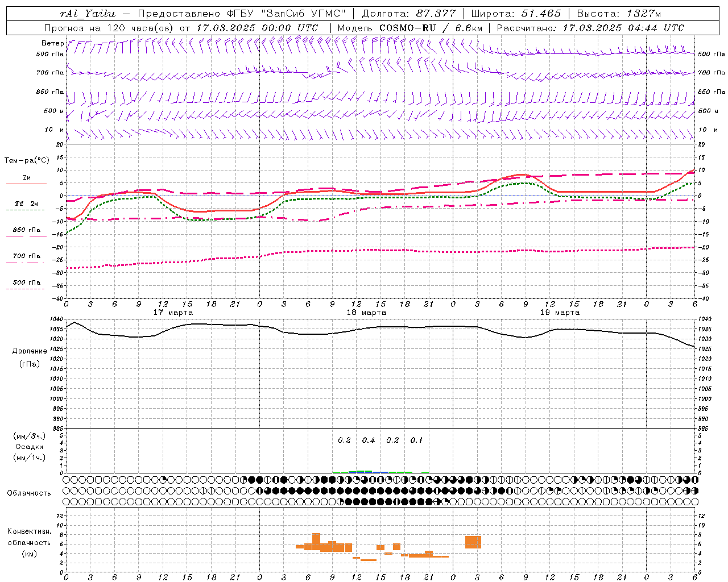
Task: Click the 'Конвективн.' convective cloud label
Action: (x=30, y=531)
